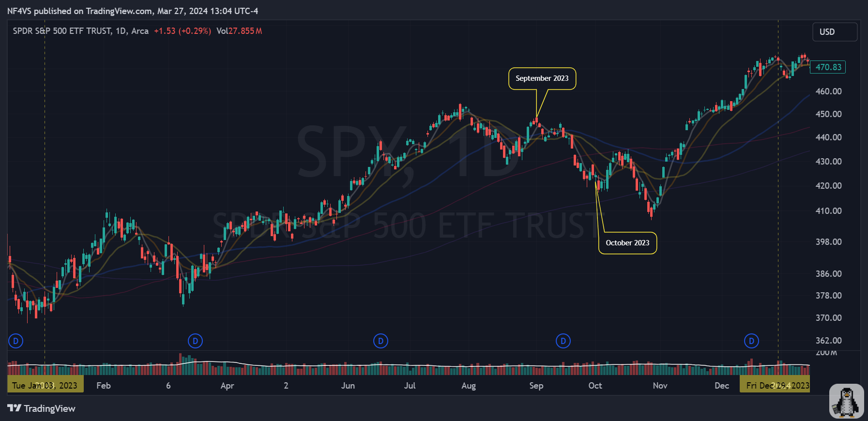
Task: Click the Jun label on time axis
Action: coord(348,386)
